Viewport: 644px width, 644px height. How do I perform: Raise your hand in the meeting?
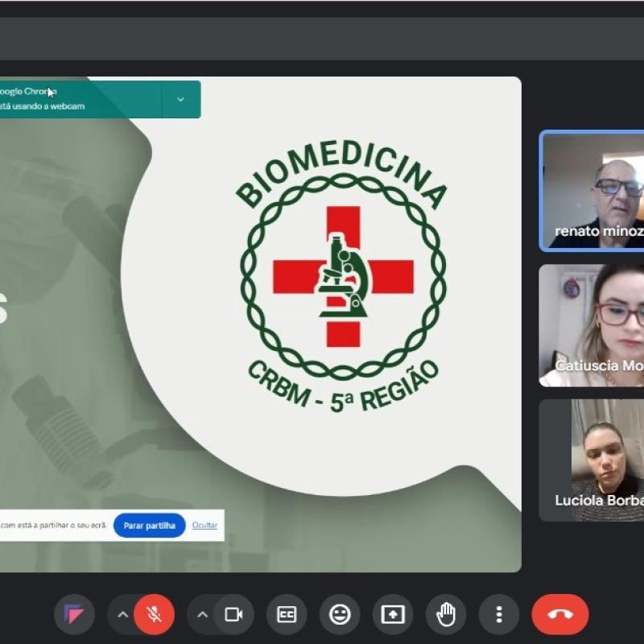click(446, 615)
